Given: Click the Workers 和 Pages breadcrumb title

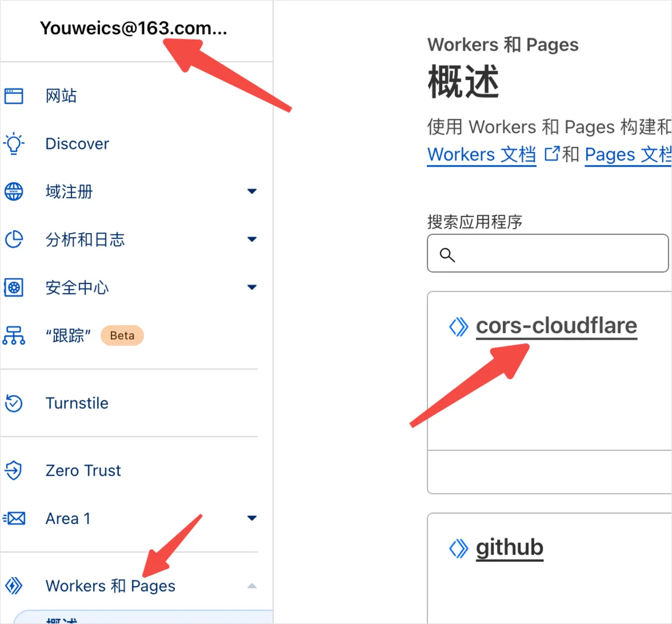Looking at the screenshot, I should 503,45.
